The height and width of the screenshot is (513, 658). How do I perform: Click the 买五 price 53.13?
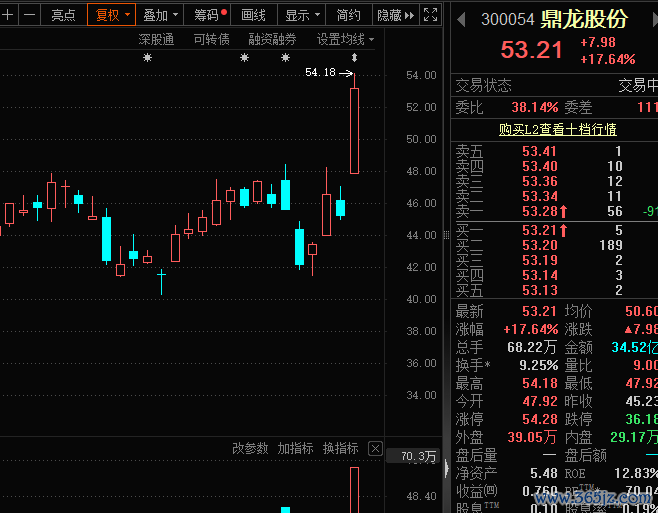(540, 290)
